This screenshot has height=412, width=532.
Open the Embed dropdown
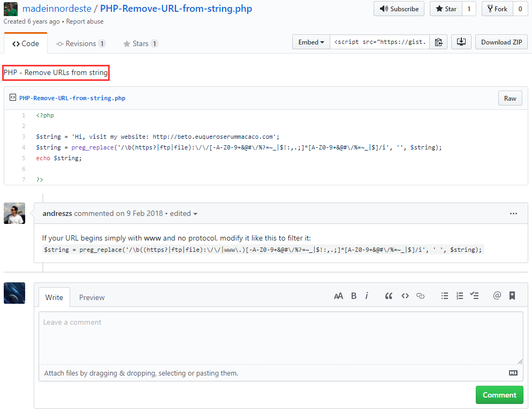[311, 42]
